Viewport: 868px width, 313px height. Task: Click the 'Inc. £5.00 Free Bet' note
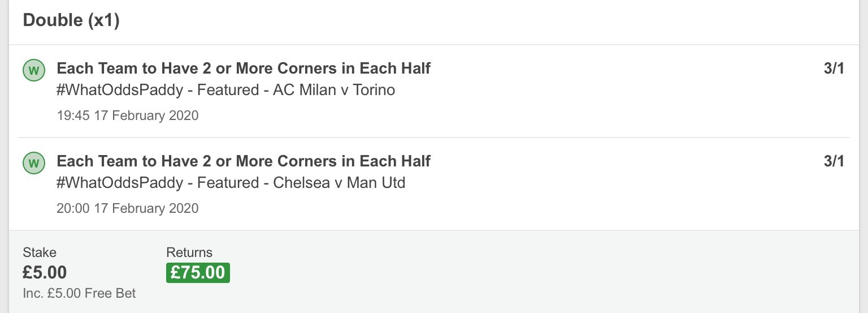pos(79,293)
